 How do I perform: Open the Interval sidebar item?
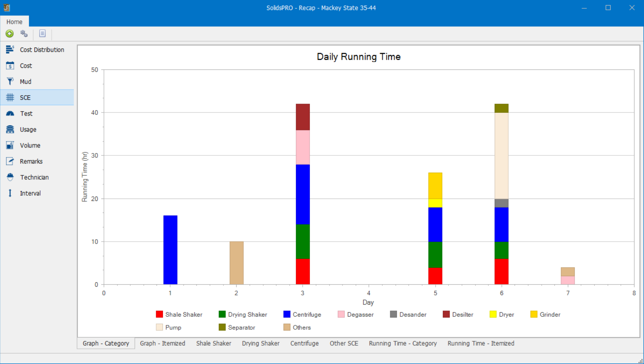pos(30,193)
